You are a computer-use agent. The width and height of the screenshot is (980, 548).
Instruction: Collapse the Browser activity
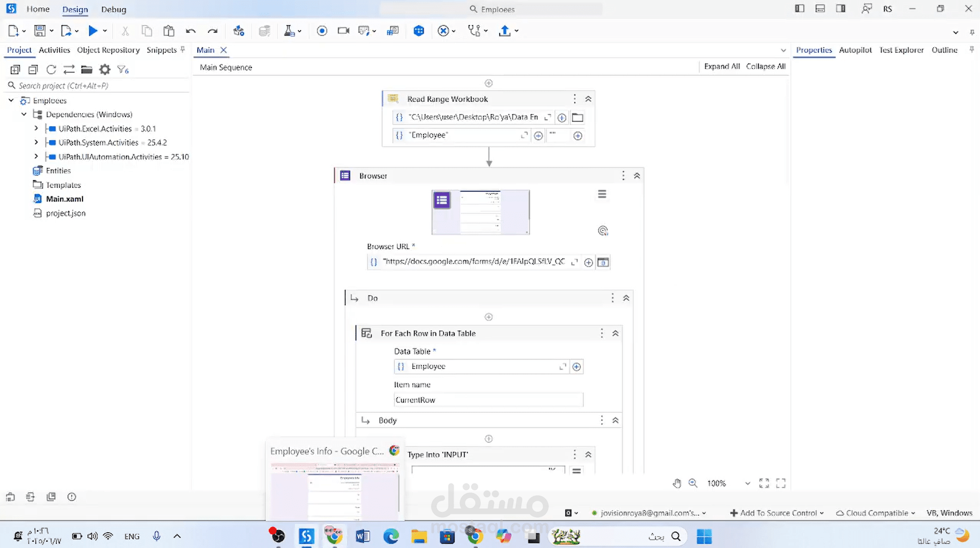click(637, 176)
